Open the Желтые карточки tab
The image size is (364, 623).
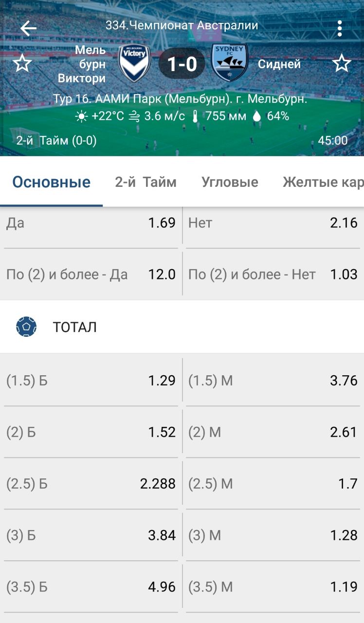coord(323,183)
